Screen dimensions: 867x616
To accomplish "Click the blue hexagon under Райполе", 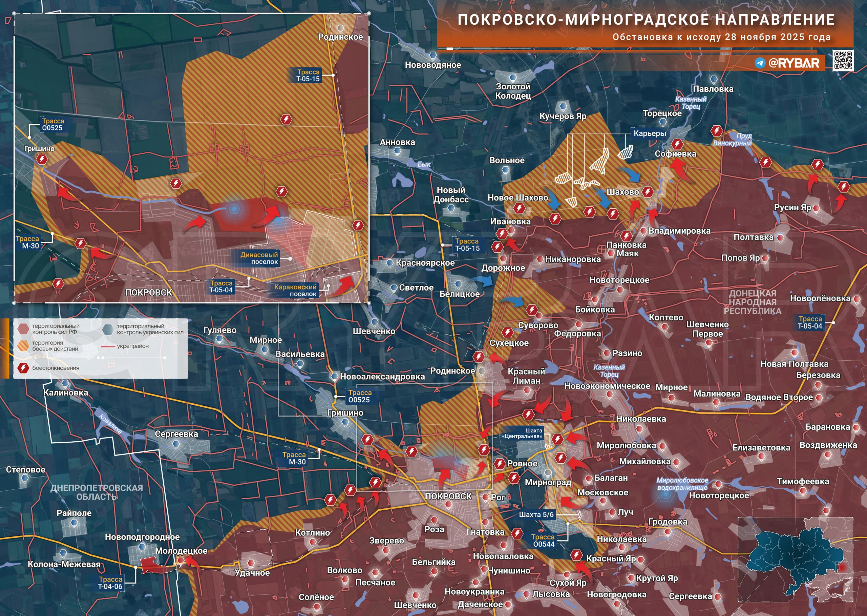I will (x=74, y=523).
